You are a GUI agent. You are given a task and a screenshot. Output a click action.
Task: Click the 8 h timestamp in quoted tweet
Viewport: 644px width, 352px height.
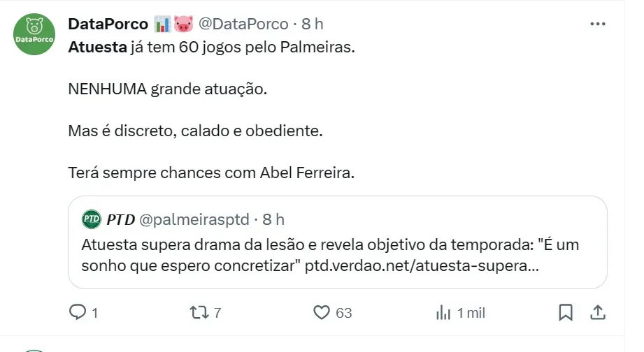[x=273, y=219]
